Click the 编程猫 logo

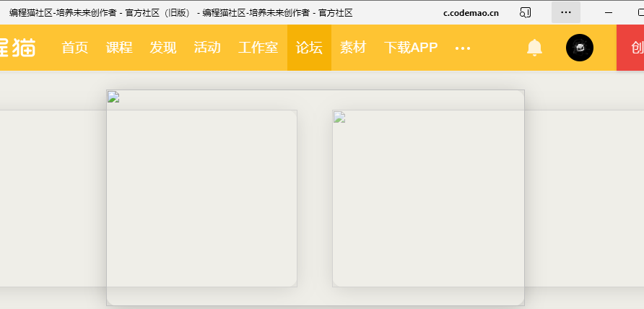click(17, 48)
